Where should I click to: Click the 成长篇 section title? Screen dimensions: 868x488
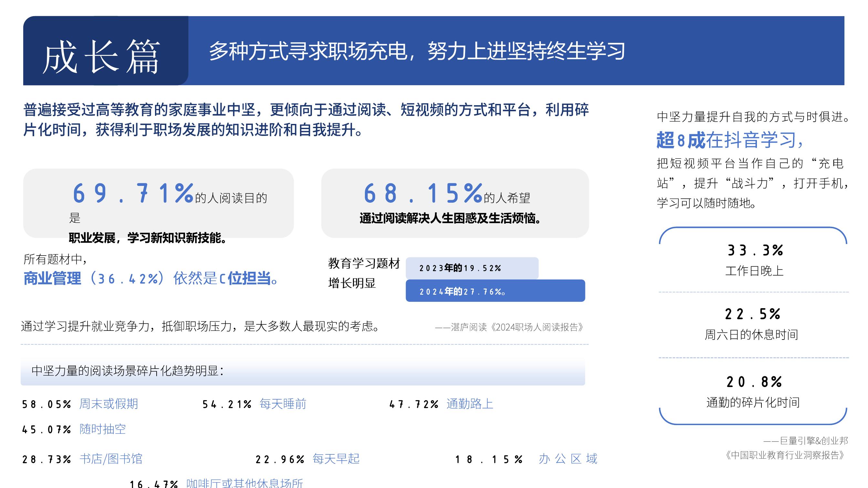(x=101, y=56)
